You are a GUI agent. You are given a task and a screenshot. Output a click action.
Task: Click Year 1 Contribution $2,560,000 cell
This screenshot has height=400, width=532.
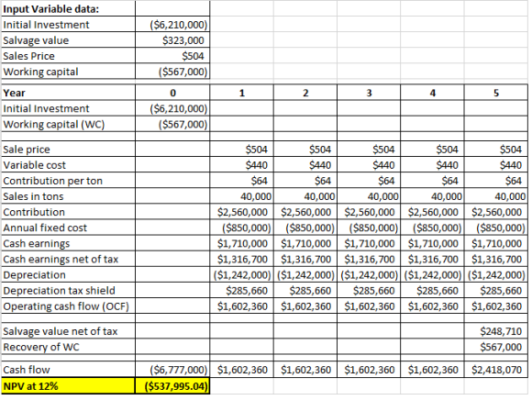click(x=242, y=212)
